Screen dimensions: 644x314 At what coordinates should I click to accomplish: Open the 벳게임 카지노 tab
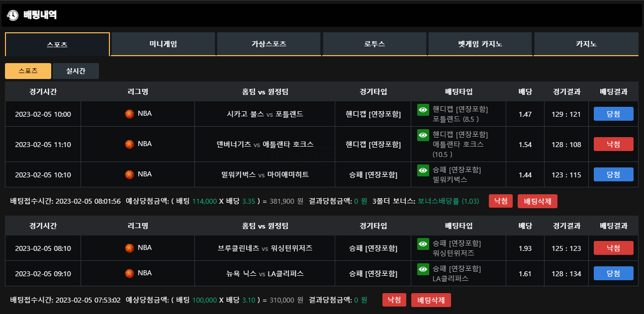(x=480, y=44)
